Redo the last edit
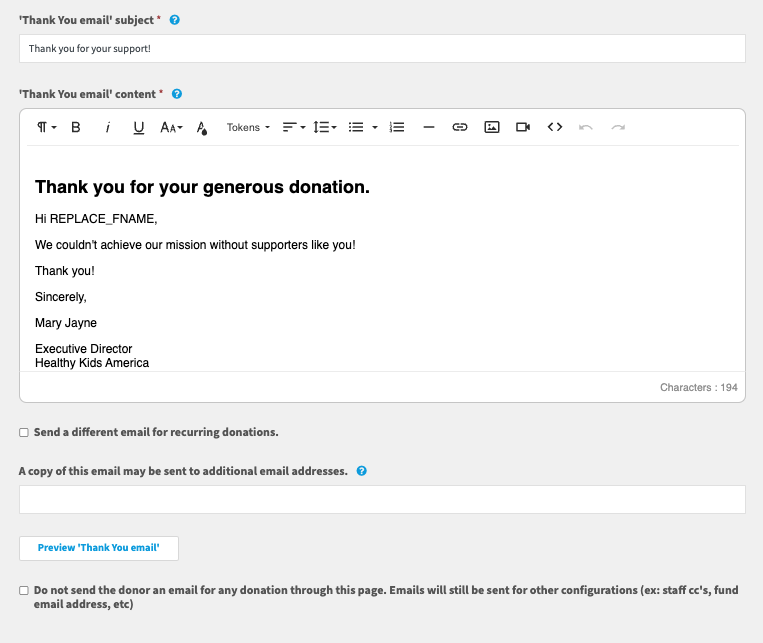 [x=618, y=128]
